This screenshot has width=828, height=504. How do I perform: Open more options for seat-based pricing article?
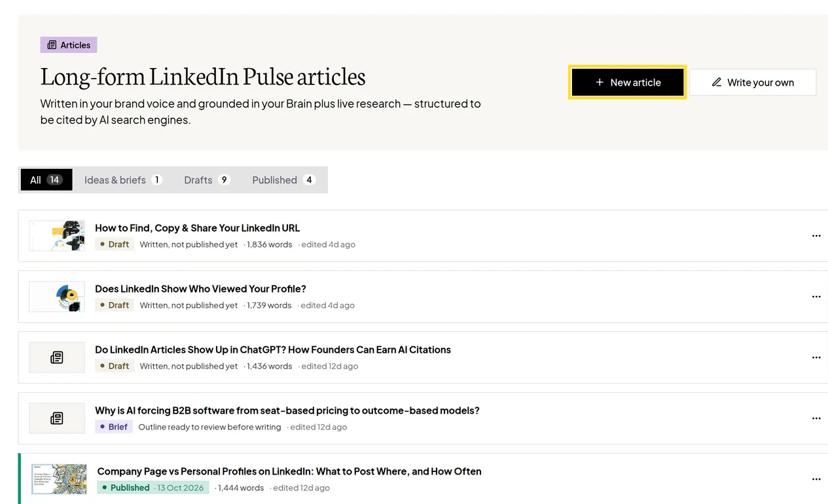click(816, 418)
